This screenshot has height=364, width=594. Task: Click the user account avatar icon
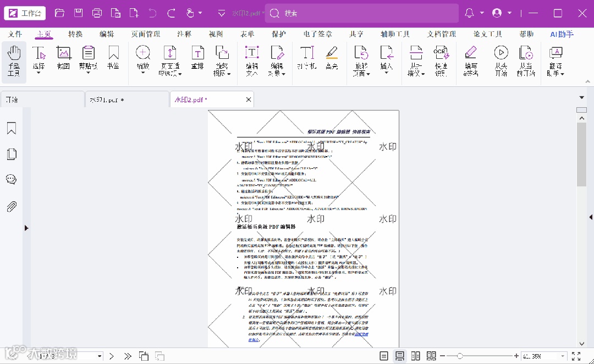[497, 13]
